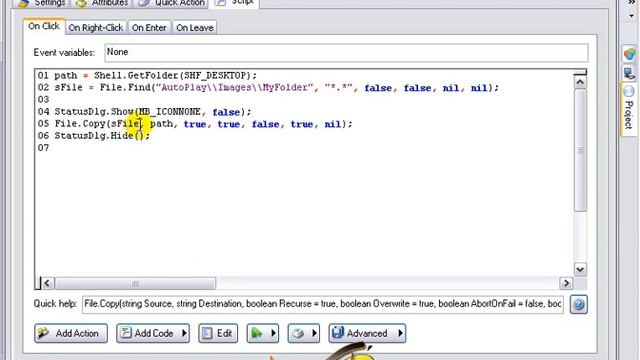Viewport: 640px width, 360px height.
Task: Click the Event variables field showing None
Action: (x=346, y=53)
